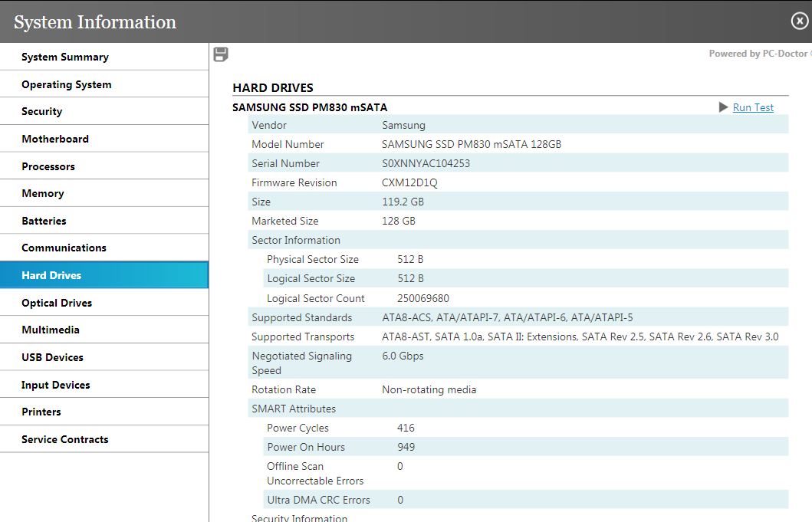Viewport: 812px width, 522px height.
Task: Select the Security sidebar item
Action: pyautogui.click(x=104, y=111)
